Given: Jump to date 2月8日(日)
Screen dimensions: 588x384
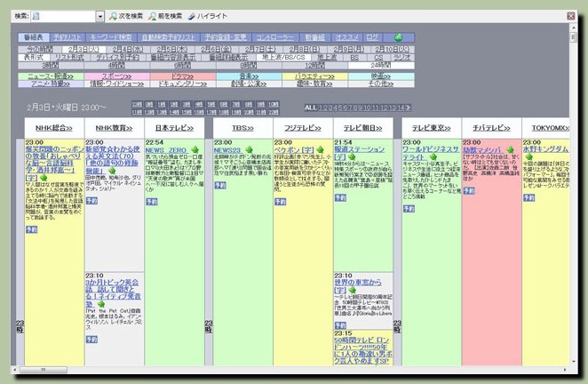Looking at the screenshot, I should coord(305,49).
